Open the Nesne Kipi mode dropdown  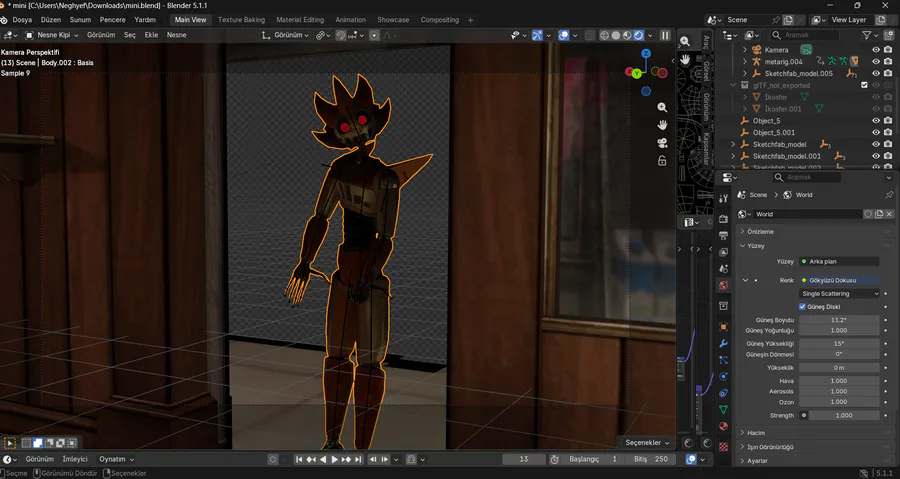click(52, 35)
